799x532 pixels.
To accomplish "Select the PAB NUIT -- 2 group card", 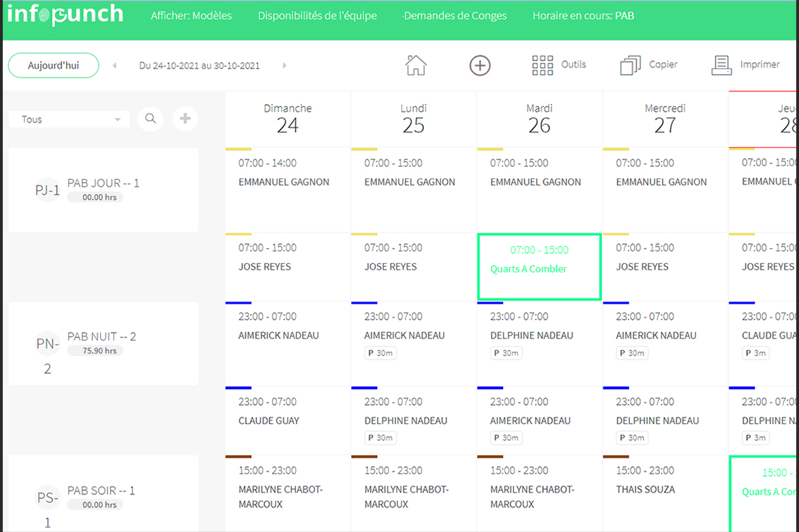I will click(x=104, y=343).
